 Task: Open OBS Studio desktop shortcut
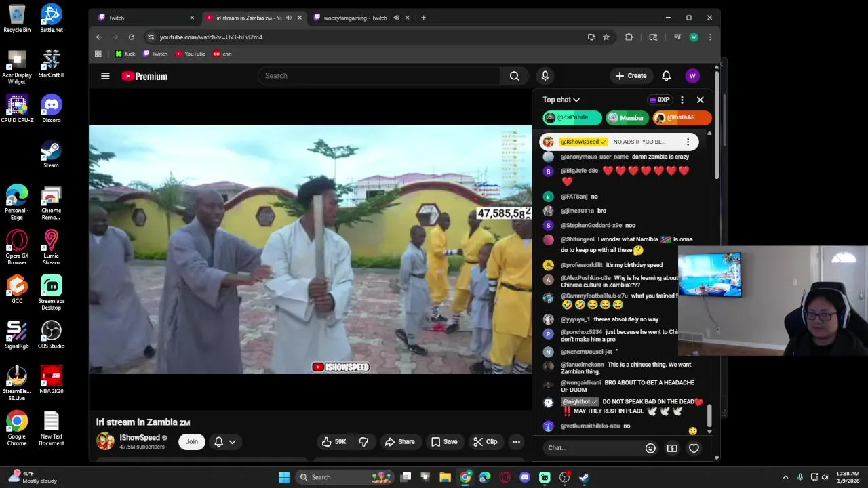point(52,335)
